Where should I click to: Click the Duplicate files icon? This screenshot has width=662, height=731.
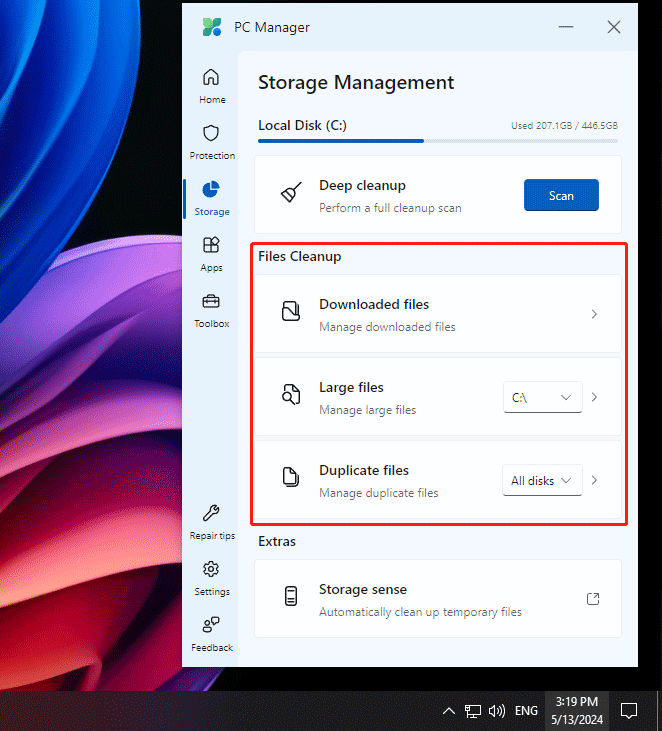(291, 477)
